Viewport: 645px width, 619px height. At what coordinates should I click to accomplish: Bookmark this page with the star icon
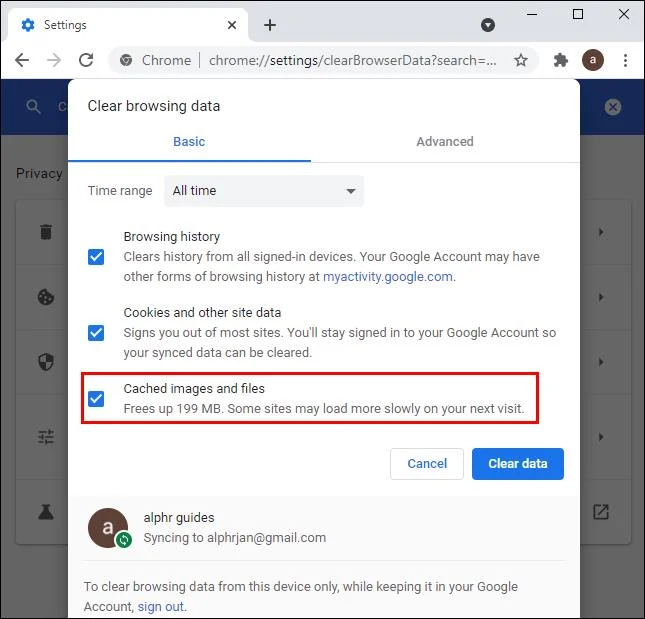tap(521, 60)
